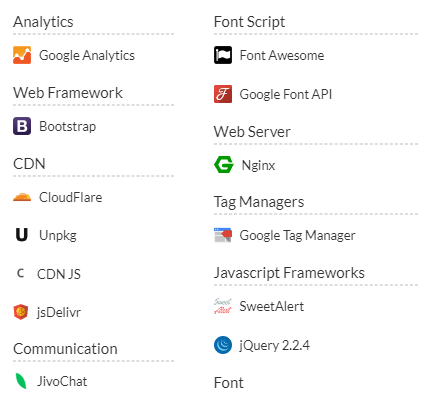
Task: Click the blue jQuery swirl icon
Action: 223,345
